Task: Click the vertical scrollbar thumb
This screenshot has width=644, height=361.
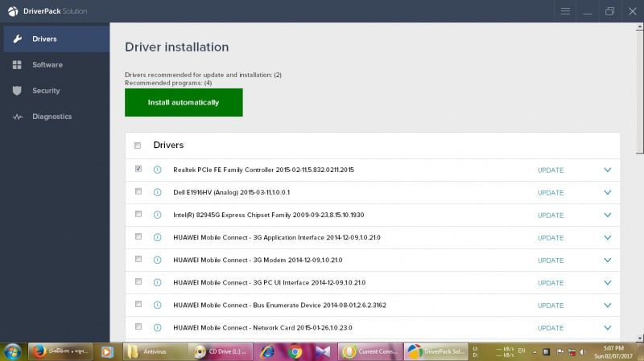Action: (639, 92)
